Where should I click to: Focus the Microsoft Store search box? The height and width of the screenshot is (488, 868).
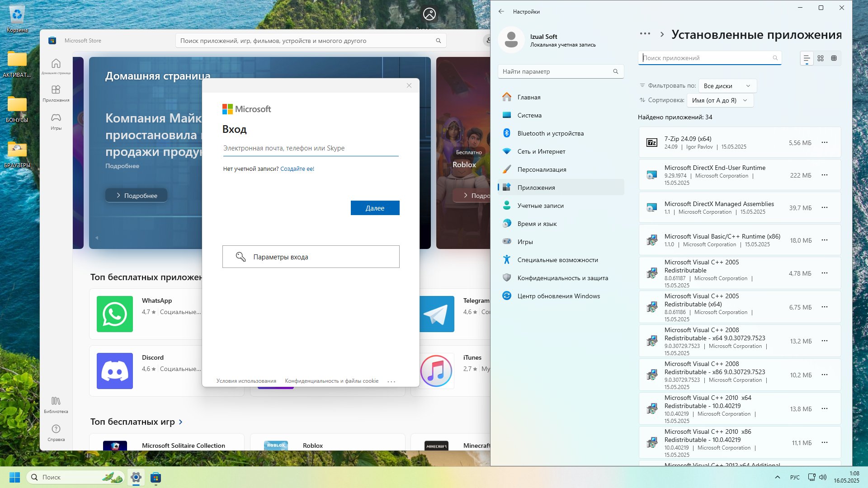311,41
